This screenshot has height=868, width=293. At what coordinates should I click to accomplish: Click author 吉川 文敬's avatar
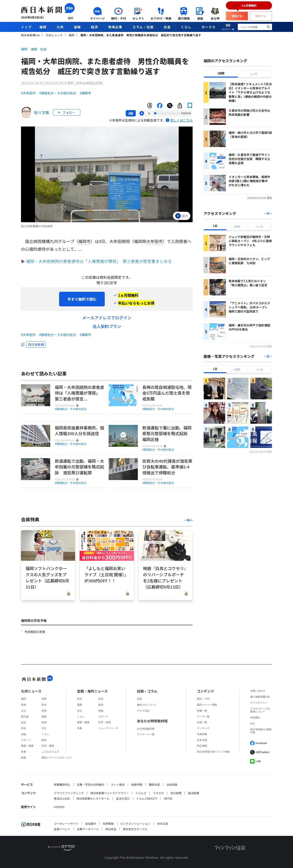tap(26, 113)
